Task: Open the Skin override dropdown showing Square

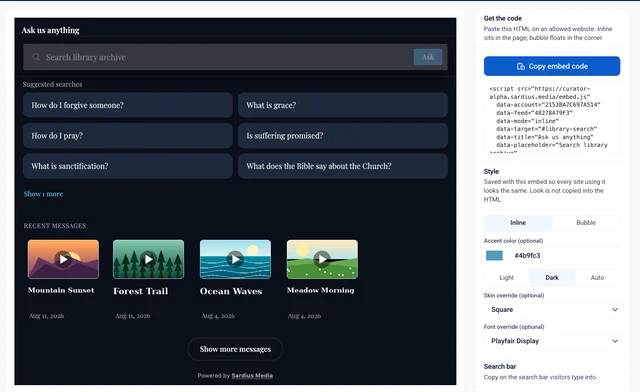Action: (x=552, y=310)
